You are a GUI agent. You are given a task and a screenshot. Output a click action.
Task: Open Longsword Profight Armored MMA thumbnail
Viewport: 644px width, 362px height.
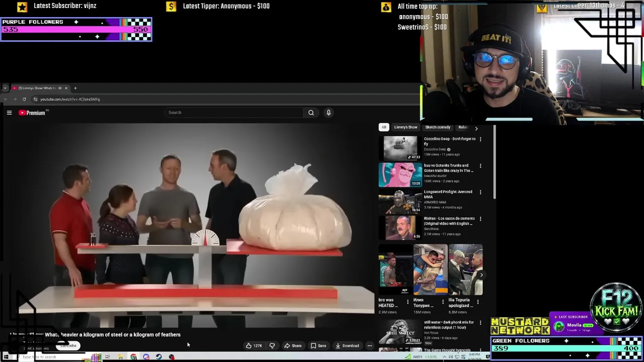(x=400, y=202)
